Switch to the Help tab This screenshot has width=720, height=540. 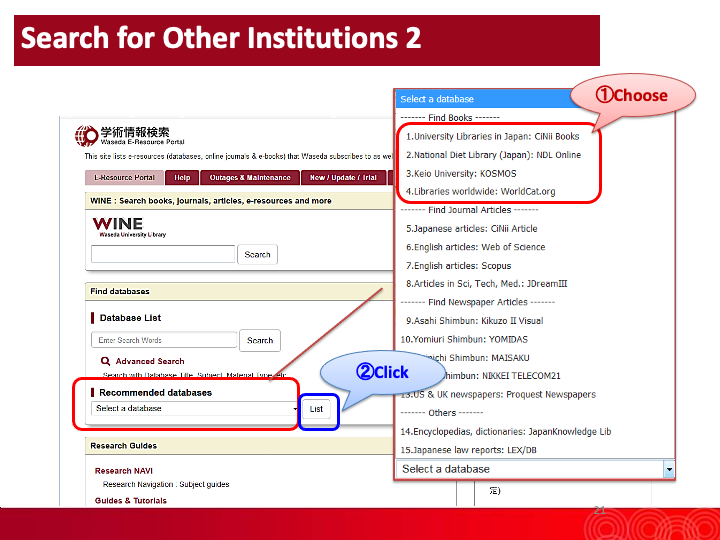(182, 177)
